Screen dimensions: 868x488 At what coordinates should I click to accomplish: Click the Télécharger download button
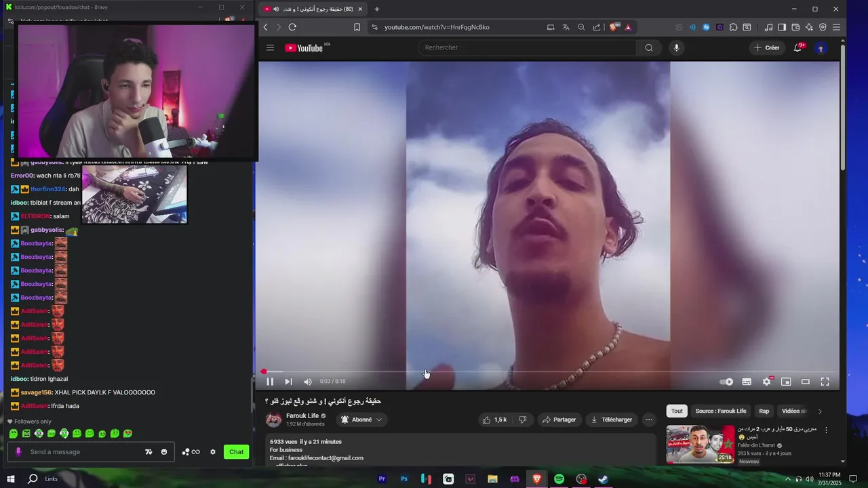[x=611, y=420]
